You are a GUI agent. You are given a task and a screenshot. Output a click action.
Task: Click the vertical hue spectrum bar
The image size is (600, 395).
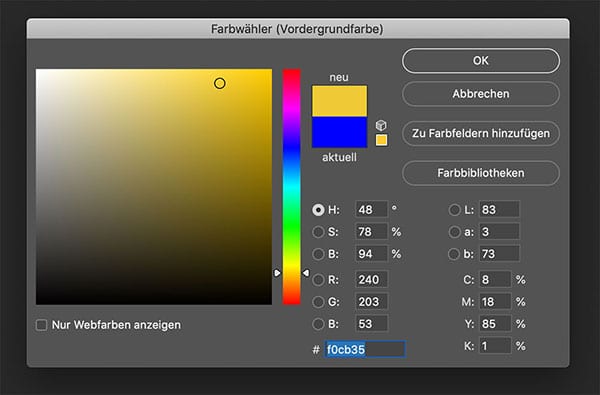(x=292, y=187)
